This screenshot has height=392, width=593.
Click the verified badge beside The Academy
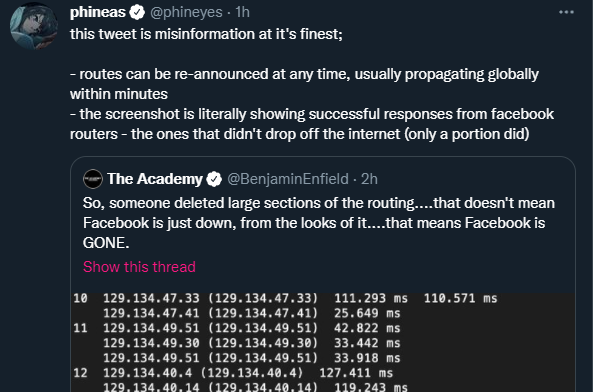(x=214, y=179)
